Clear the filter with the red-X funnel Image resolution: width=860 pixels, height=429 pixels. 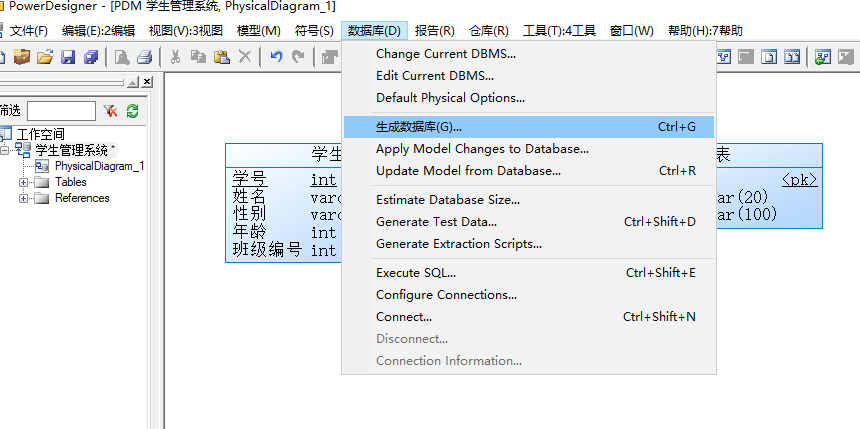coord(110,111)
